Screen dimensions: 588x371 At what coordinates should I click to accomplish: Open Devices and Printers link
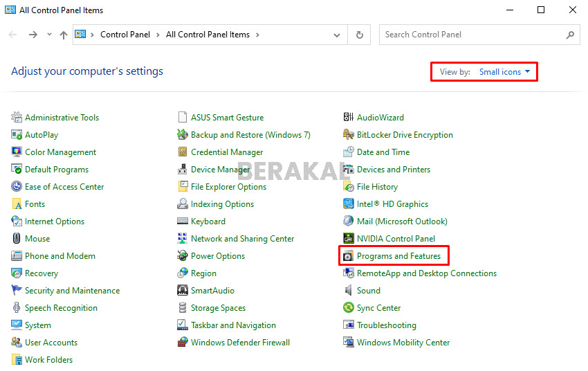click(x=394, y=169)
